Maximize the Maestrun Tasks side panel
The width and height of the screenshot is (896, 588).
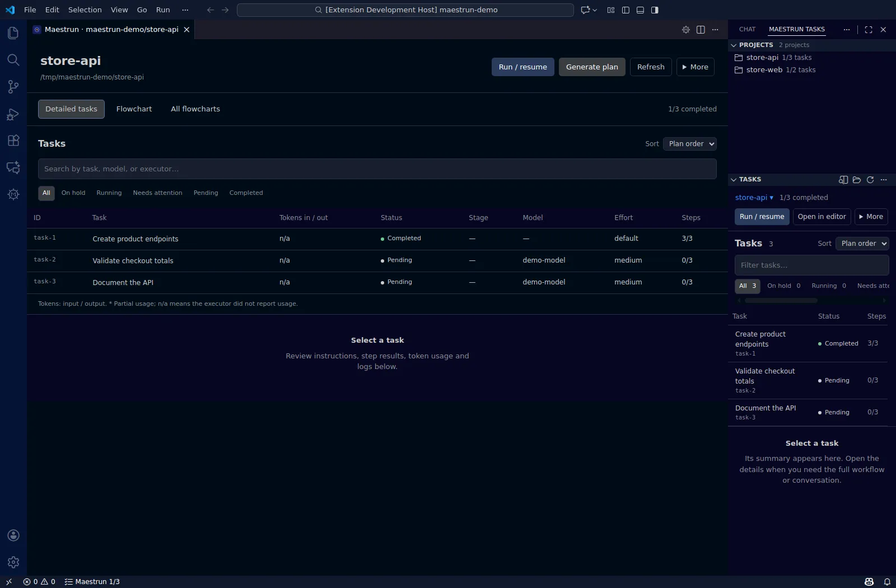869,30
